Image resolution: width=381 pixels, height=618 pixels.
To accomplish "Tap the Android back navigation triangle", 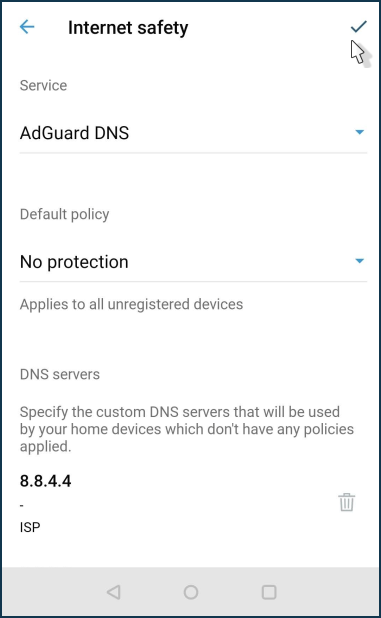I will (x=113, y=592).
